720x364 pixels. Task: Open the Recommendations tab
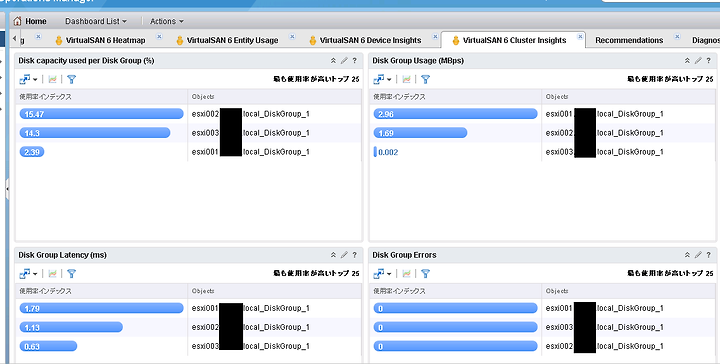629,40
